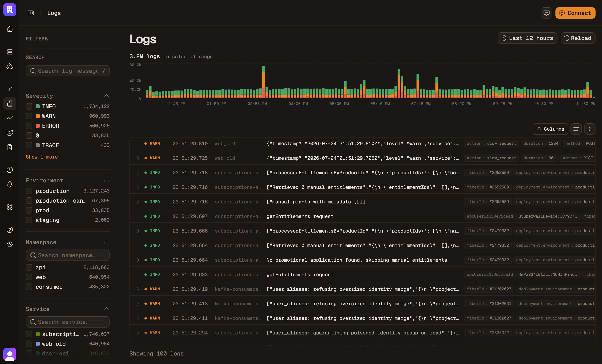Click the red ERROR severity color swatch
Image resolution: width=602 pixels, height=364 pixels.
click(38, 126)
